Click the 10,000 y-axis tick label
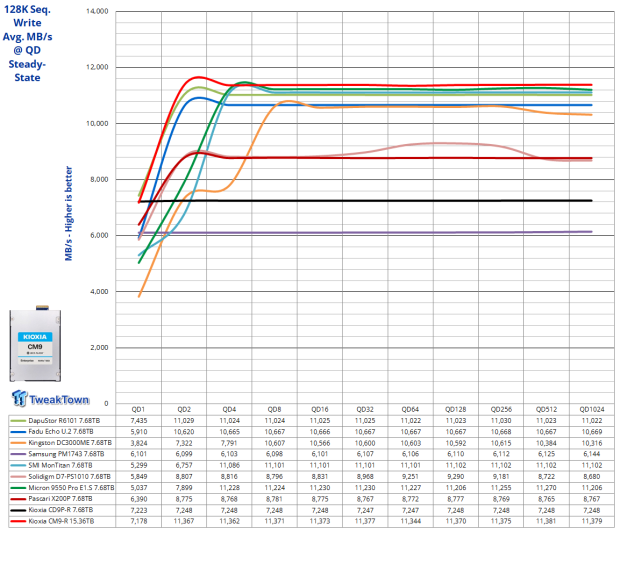 pyautogui.click(x=97, y=123)
